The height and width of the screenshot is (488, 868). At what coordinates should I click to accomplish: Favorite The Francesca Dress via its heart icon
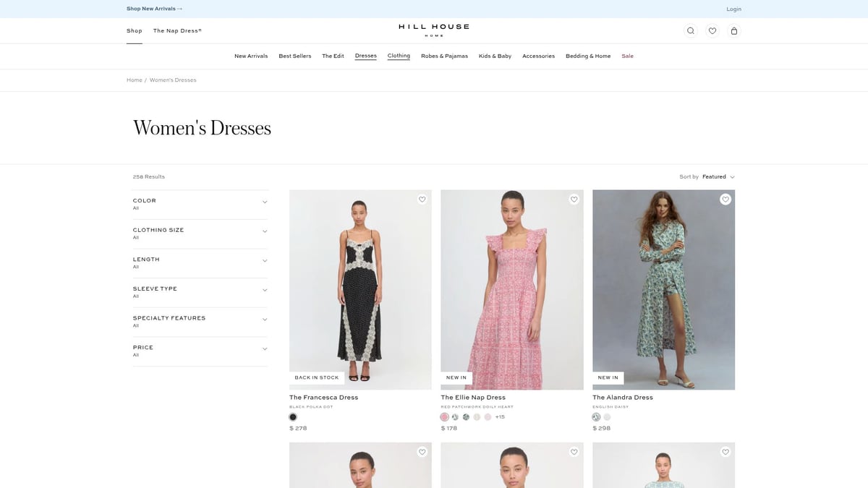tap(422, 199)
